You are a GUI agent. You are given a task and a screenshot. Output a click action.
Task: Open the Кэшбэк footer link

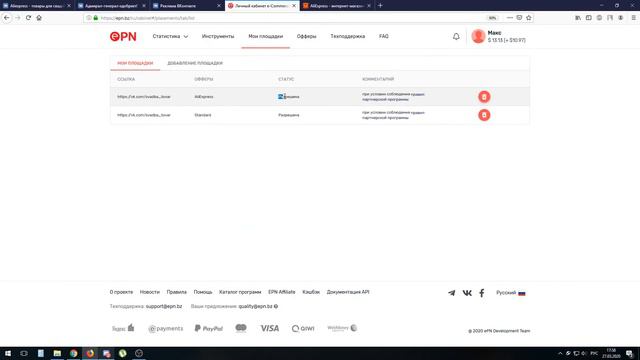tap(311, 292)
